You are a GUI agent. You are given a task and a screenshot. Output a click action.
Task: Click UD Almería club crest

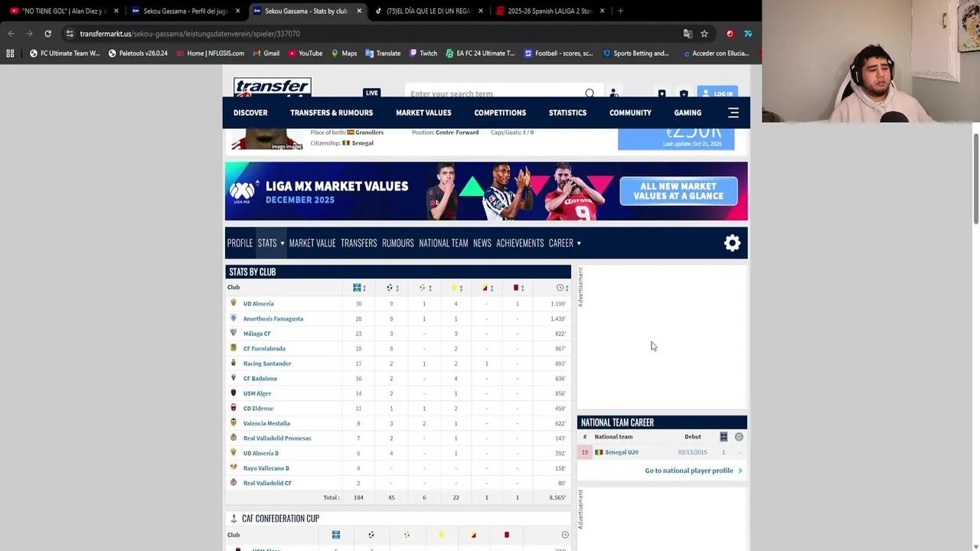coord(234,303)
